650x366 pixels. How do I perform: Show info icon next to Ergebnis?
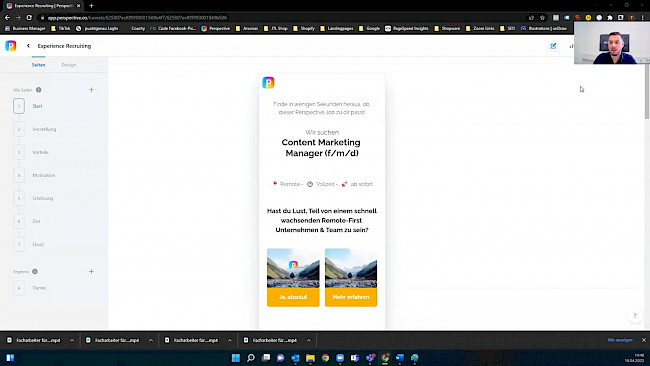click(35, 271)
